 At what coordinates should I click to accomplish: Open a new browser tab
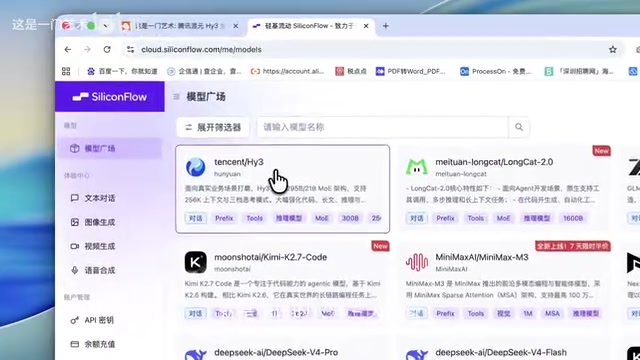(385, 26)
